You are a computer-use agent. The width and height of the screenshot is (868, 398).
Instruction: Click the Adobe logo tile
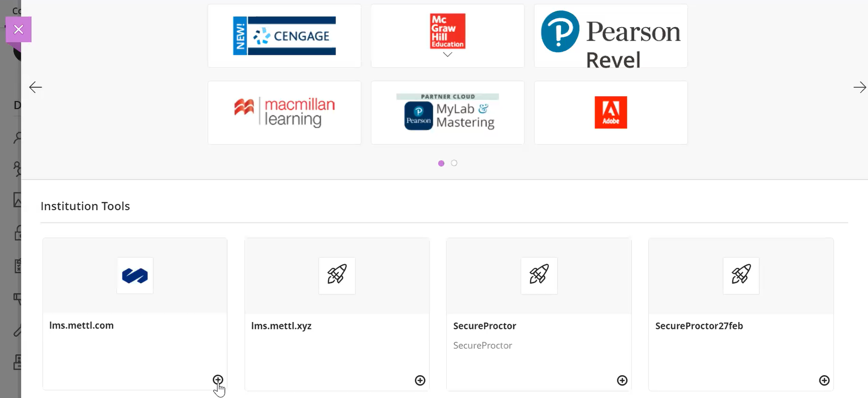click(x=611, y=113)
